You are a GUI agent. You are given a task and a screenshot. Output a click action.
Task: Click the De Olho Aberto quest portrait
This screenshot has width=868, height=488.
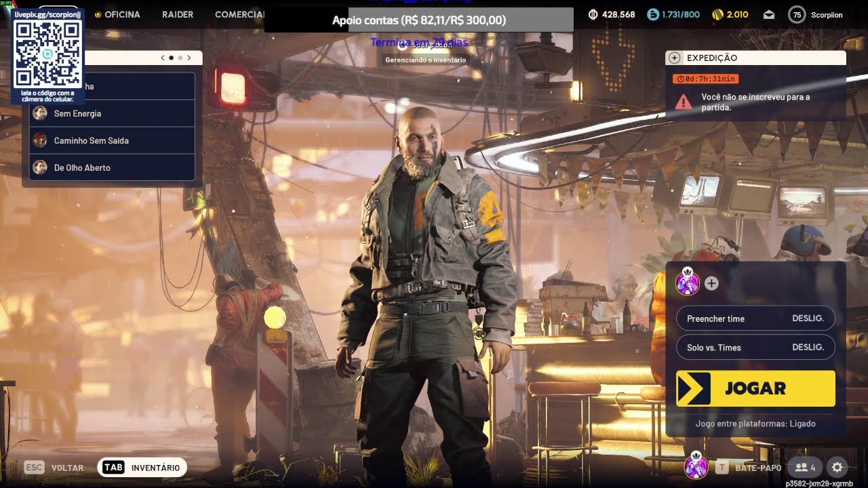tap(40, 167)
